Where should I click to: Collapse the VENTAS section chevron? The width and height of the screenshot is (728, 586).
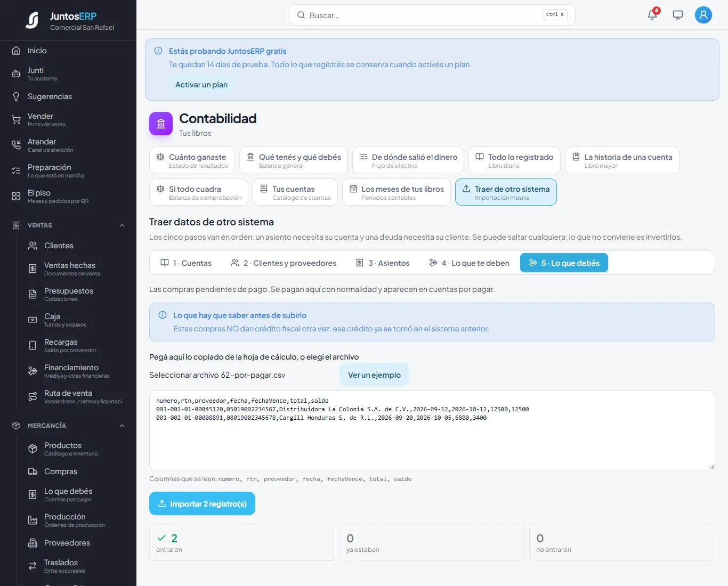[122, 225]
